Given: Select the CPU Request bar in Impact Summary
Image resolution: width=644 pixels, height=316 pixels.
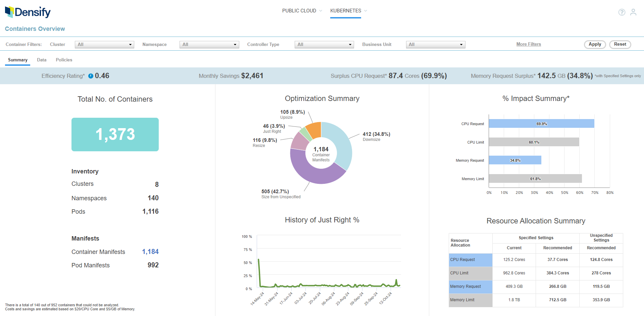Looking at the screenshot, I should click(541, 123).
